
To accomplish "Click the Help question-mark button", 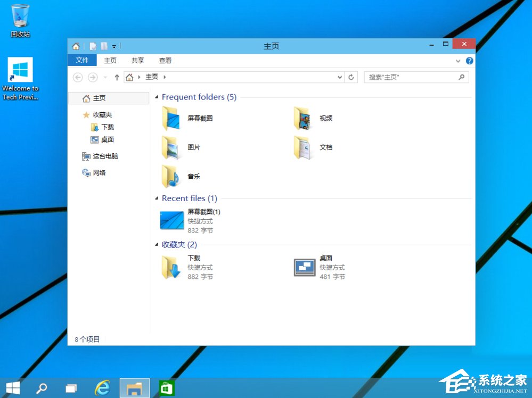I will tap(469, 60).
